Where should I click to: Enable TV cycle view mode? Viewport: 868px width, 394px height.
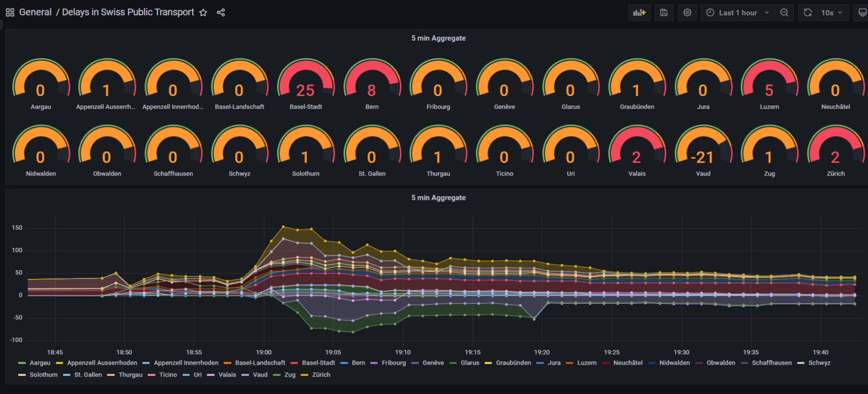click(x=863, y=12)
